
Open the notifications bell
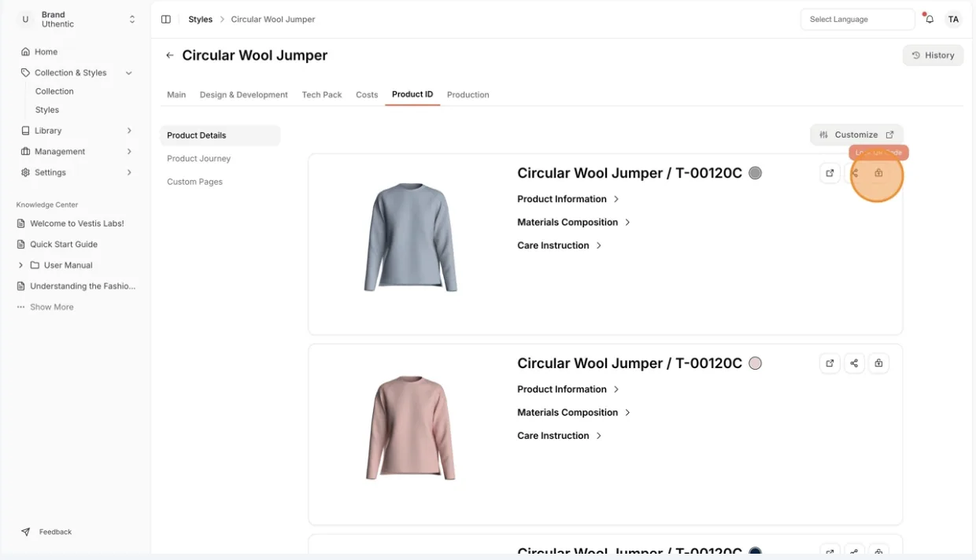930,20
